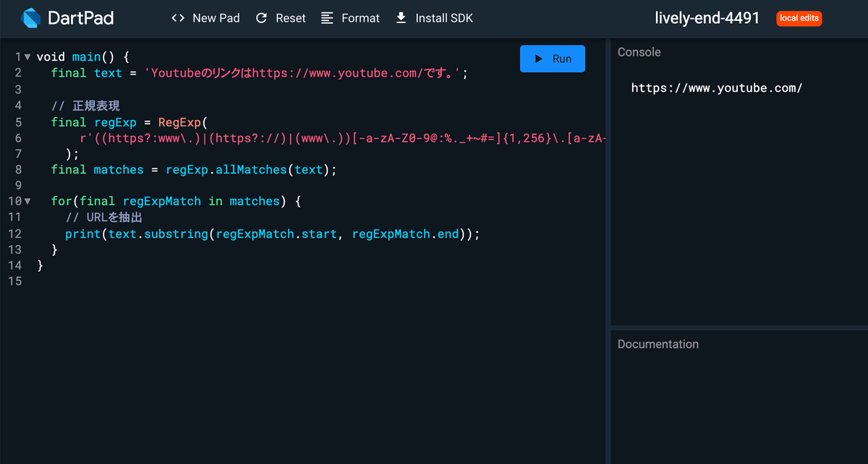Click the 正規表現 comment line
This screenshot has height=464, width=868.
[x=85, y=106]
